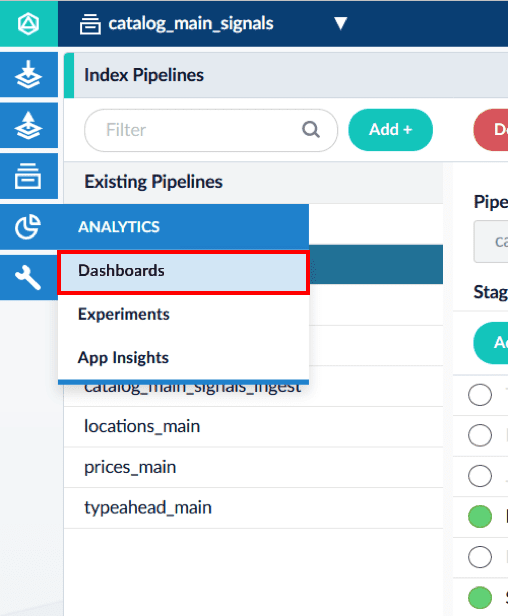The image size is (508, 616).
Task: Click the catalog_main_signals collection name
Action: (x=191, y=24)
